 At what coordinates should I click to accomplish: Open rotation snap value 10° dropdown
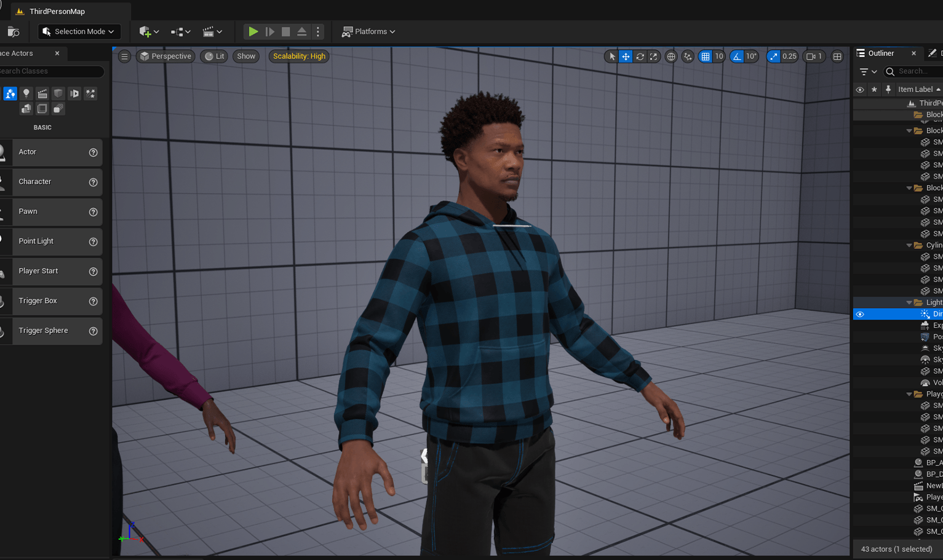[752, 57]
